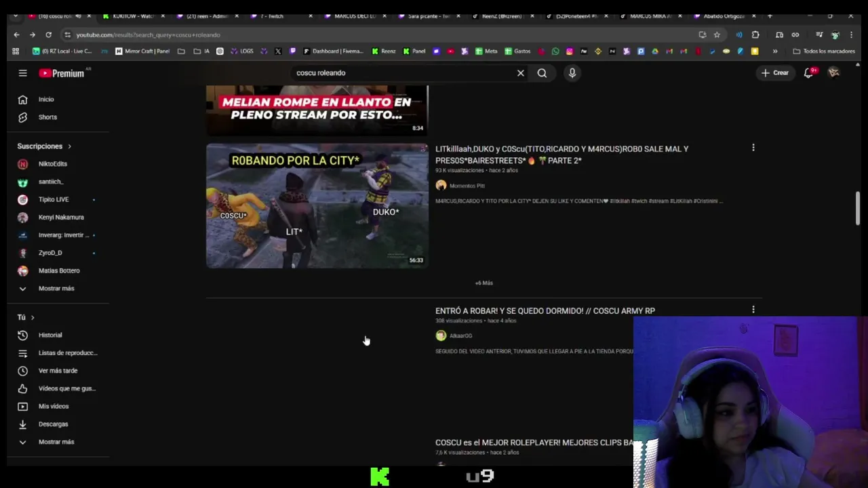Open the AlkaarGG channel link
The width and height of the screenshot is (868, 488).
click(460, 335)
